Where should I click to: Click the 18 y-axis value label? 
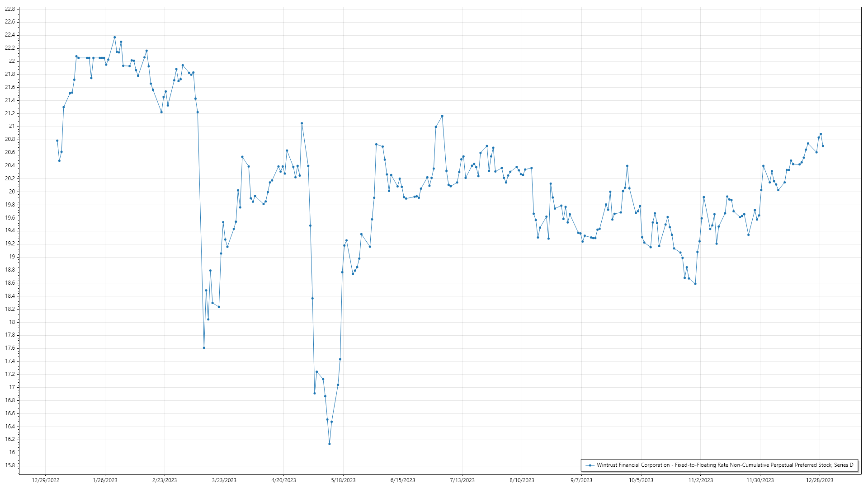pyautogui.click(x=12, y=322)
